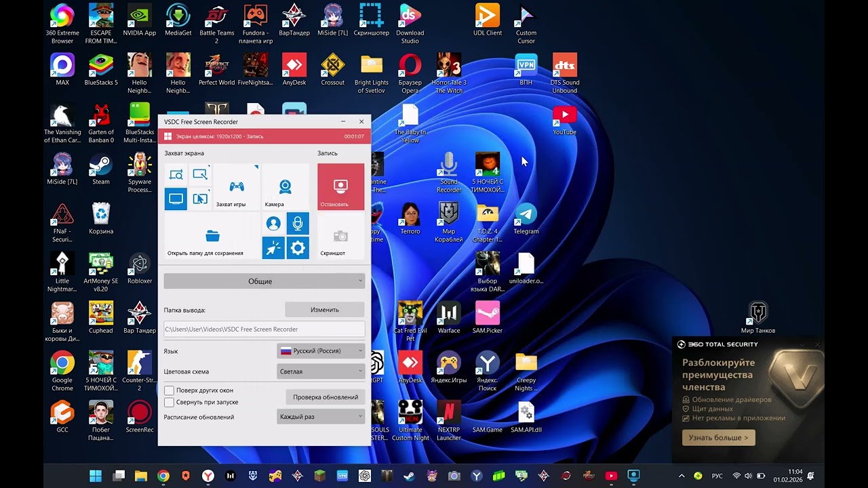Image resolution: width=868 pixels, height=488 pixels.
Task: Open the AnyDesk icon in the top row
Action: pos(294,70)
